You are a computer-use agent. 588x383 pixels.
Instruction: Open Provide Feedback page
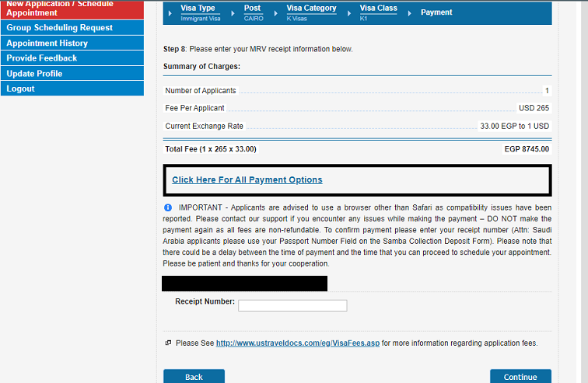point(72,58)
